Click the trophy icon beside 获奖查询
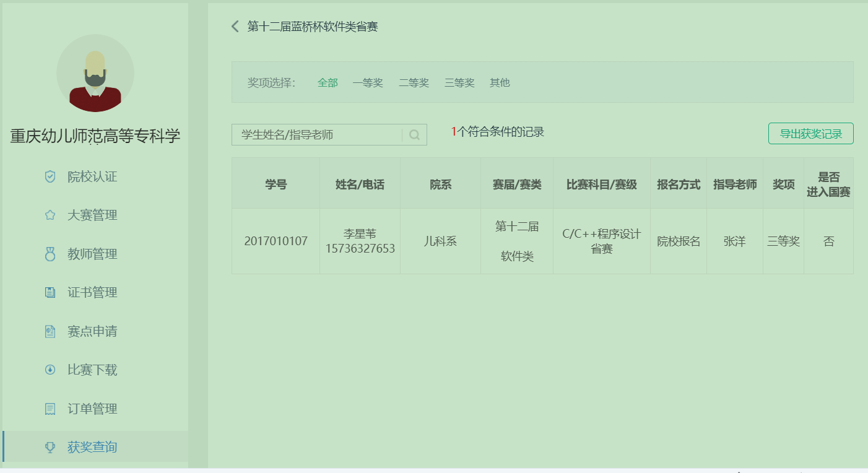The height and width of the screenshot is (473, 868). pyautogui.click(x=50, y=447)
